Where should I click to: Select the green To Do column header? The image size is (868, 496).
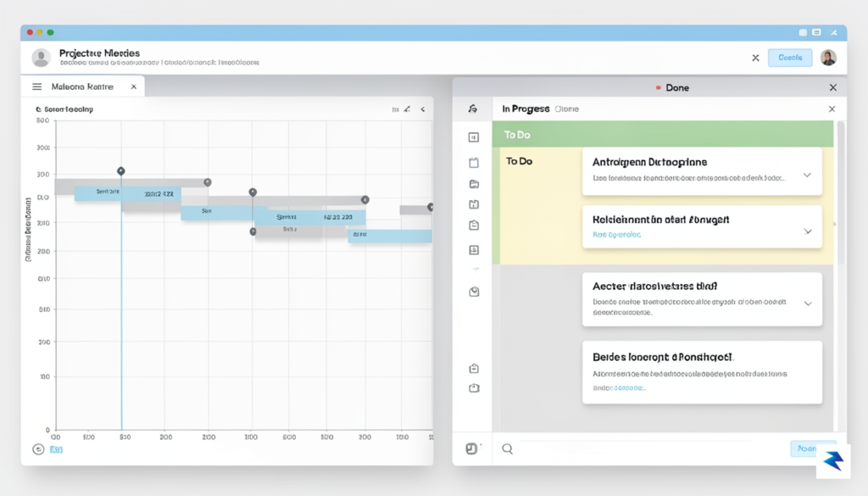click(663, 135)
